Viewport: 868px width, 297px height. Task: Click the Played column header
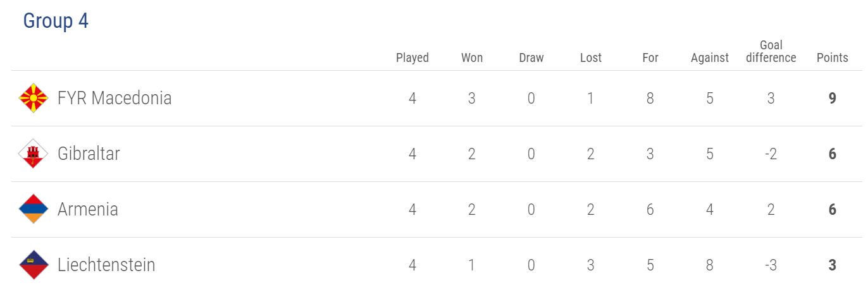point(412,58)
